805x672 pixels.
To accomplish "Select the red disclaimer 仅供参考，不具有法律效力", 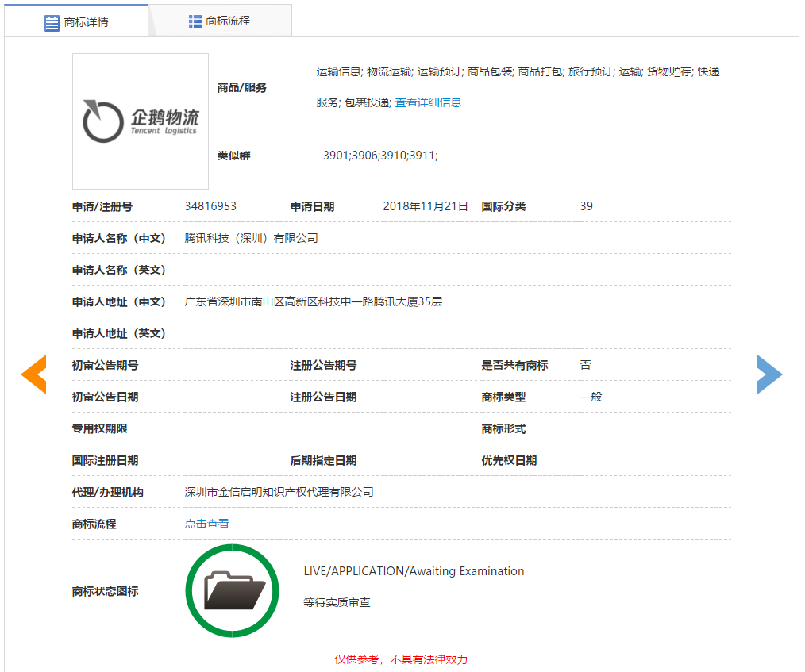I will 401,659.
